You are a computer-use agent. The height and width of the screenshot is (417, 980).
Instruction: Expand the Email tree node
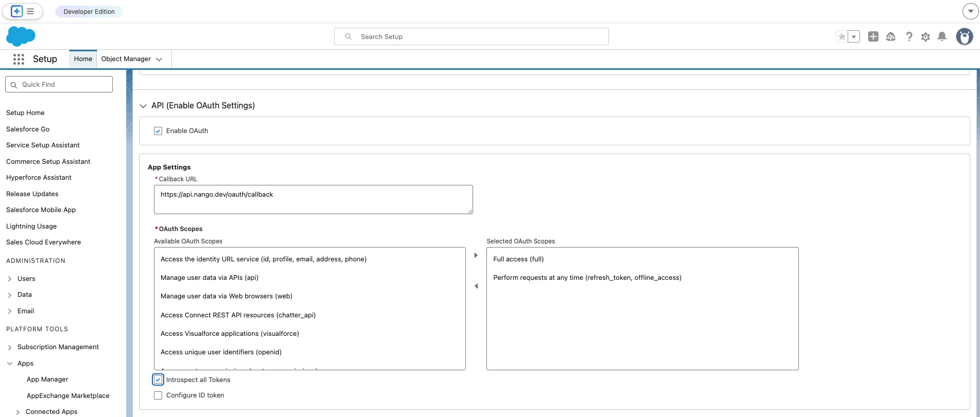pos(10,311)
